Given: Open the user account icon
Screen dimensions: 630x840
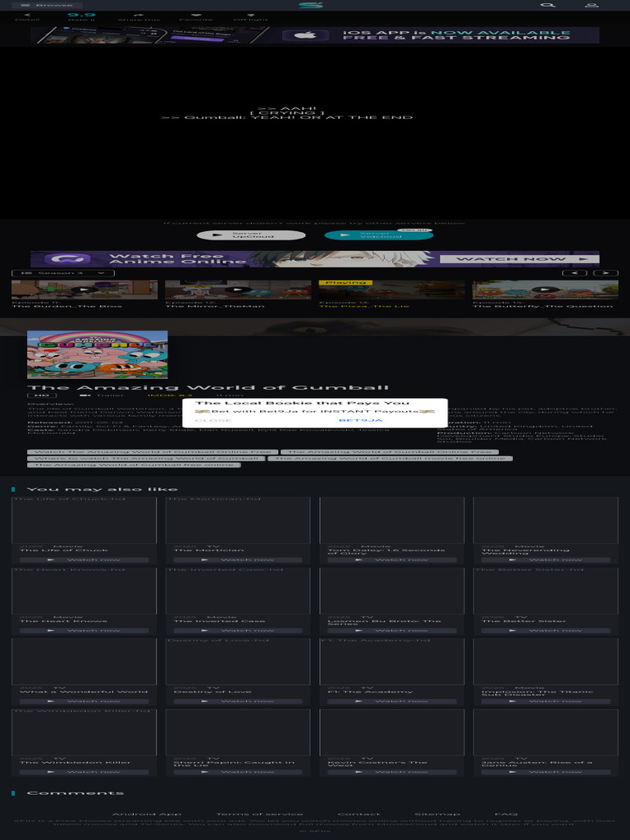Looking at the screenshot, I should pyautogui.click(x=591, y=5).
